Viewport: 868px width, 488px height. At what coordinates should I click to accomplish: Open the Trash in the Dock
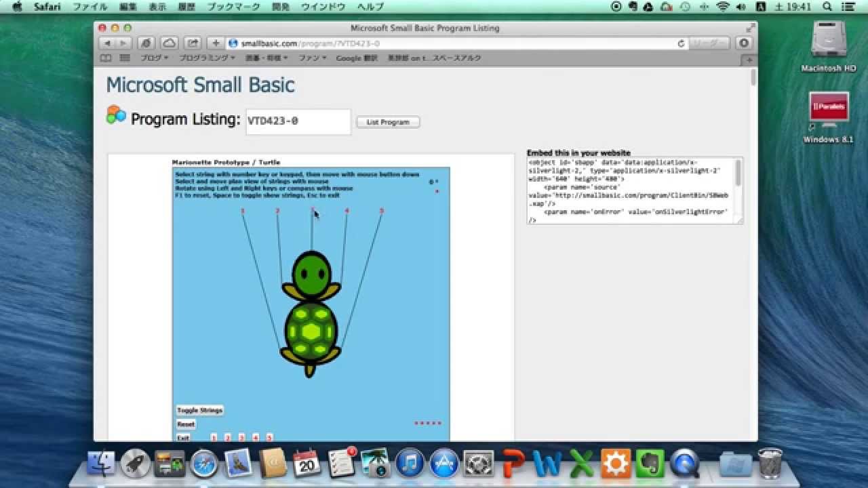770,464
